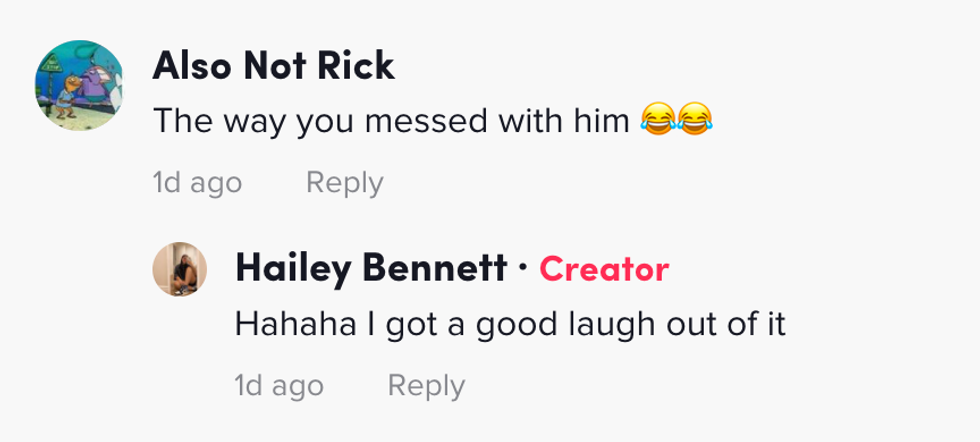Reply to Hailey Bennett's comment
Image resolution: width=980 pixels, height=442 pixels.
[426, 385]
